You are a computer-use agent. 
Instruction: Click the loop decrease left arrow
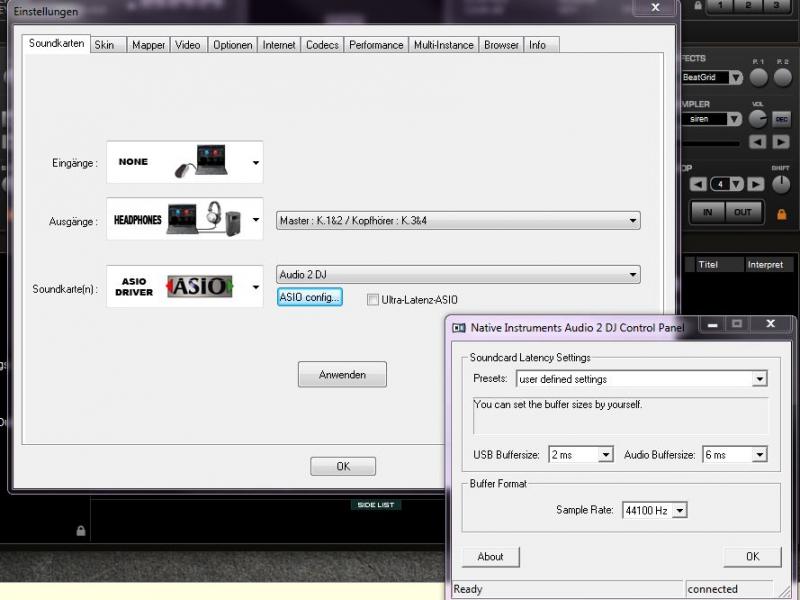(x=698, y=184)
